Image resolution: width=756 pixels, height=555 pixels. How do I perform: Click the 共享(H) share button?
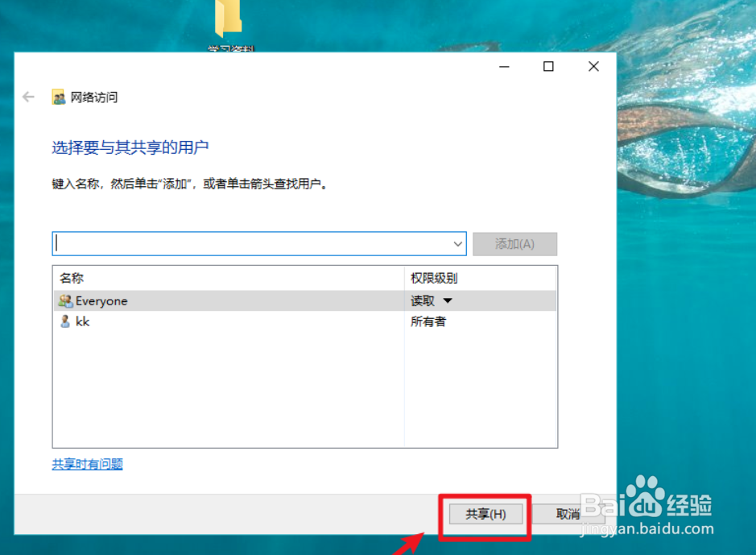tap(484, 514)
